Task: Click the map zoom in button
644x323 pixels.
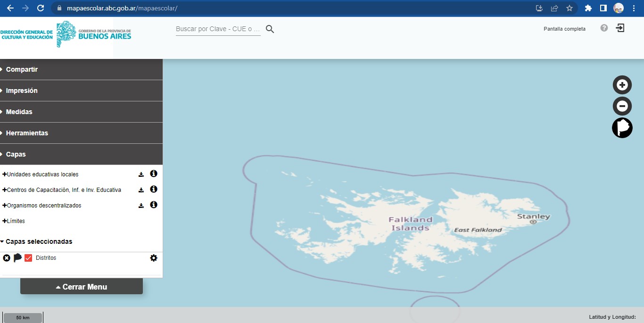Action: (622, 85)
